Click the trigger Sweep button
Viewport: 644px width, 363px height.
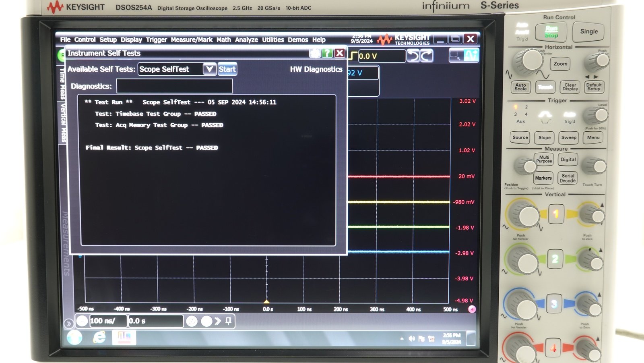(x=569, y=137)
